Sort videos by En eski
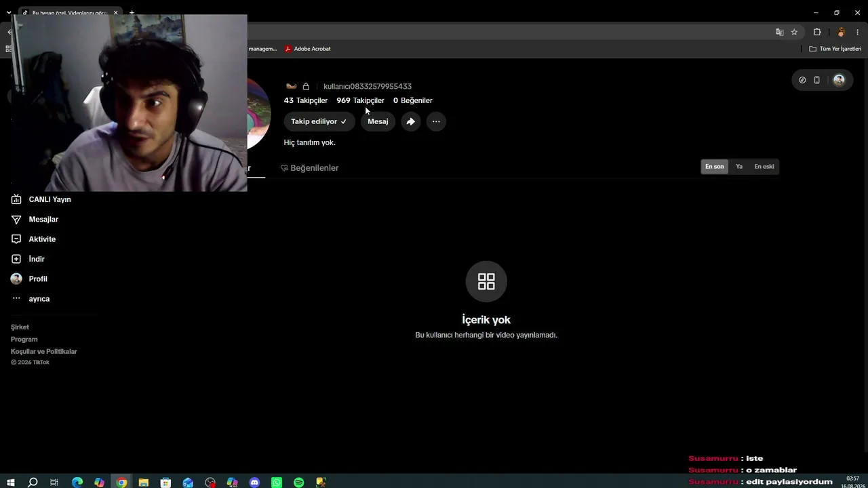The width and height of the screenshot is (868, 488). click(764, 167)
